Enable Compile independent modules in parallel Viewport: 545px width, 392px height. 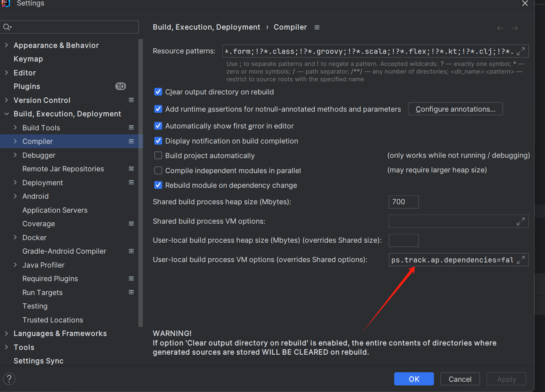coord(158,171)
